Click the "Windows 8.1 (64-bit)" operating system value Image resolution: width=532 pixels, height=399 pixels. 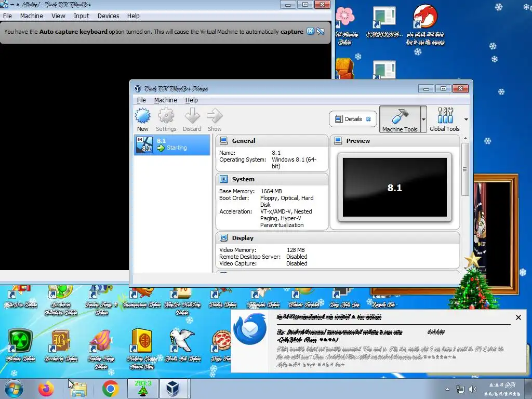click(294, 163)
